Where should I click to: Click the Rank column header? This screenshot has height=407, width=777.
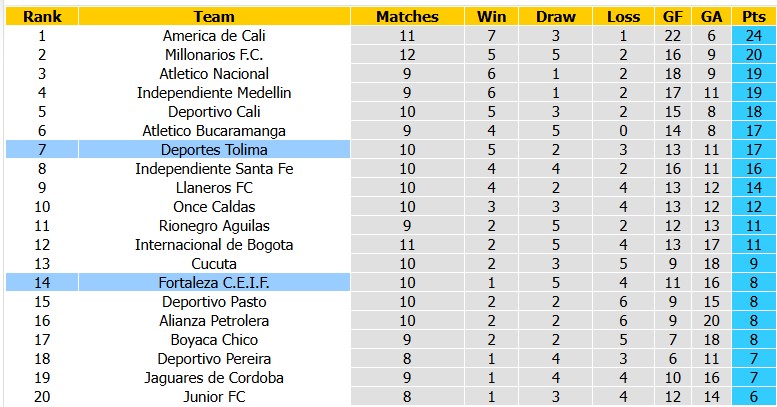click(42, 16)
